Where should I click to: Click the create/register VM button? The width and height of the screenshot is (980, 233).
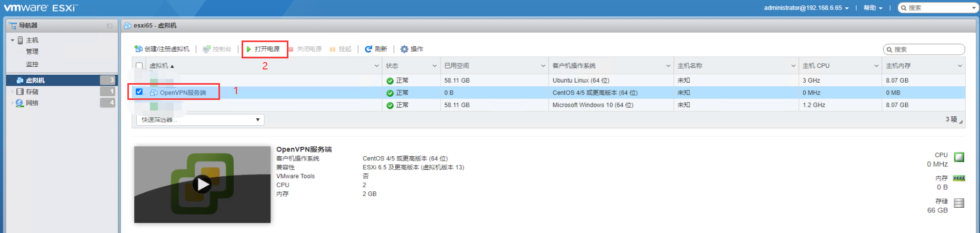click(x=162, y=49)
